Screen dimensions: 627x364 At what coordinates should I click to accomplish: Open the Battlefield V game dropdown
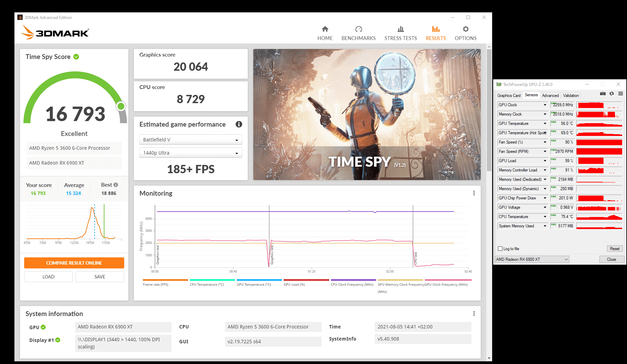coord(190,139)
